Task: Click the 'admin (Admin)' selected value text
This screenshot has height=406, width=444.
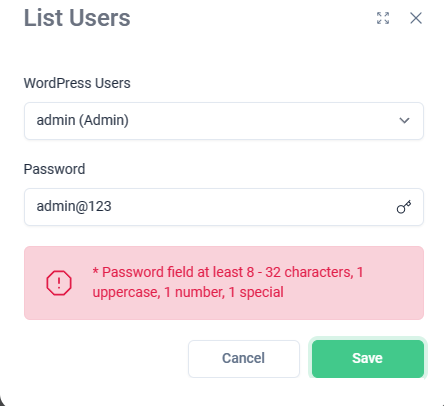Action: point(83,120)
